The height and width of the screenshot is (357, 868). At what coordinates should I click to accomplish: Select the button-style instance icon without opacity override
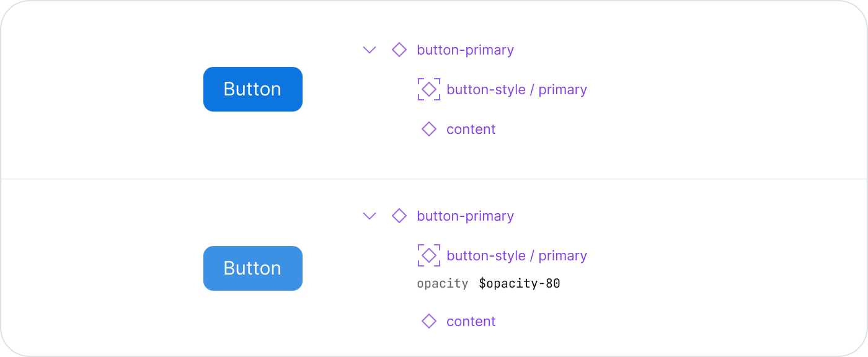pyautogui.click(x=429, y=89)
